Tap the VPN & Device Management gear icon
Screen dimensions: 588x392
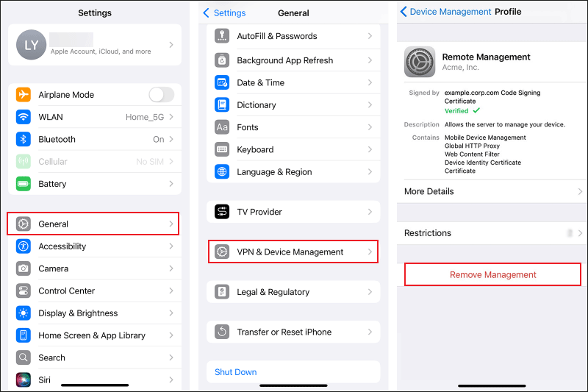pos(222,252)
